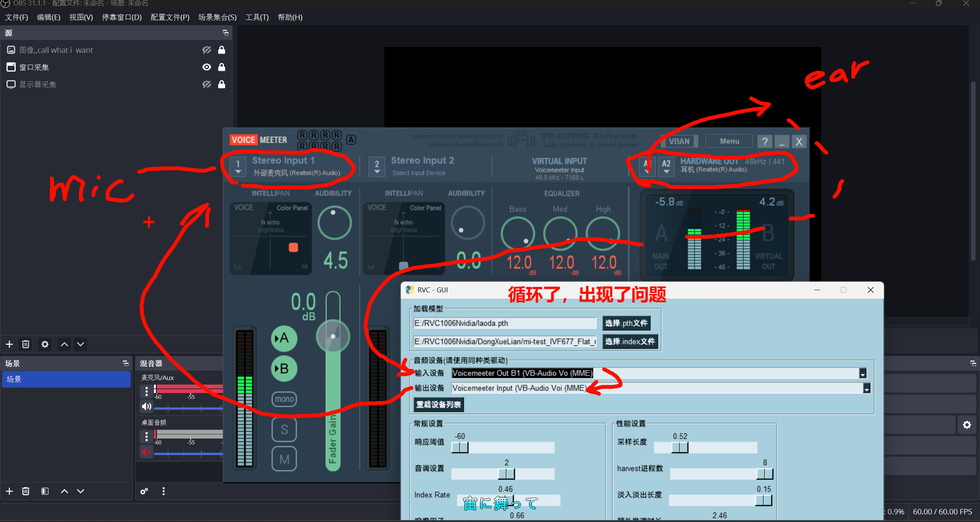
Task: Open 帮助(H) menu
Action: (x=290, y=17)
